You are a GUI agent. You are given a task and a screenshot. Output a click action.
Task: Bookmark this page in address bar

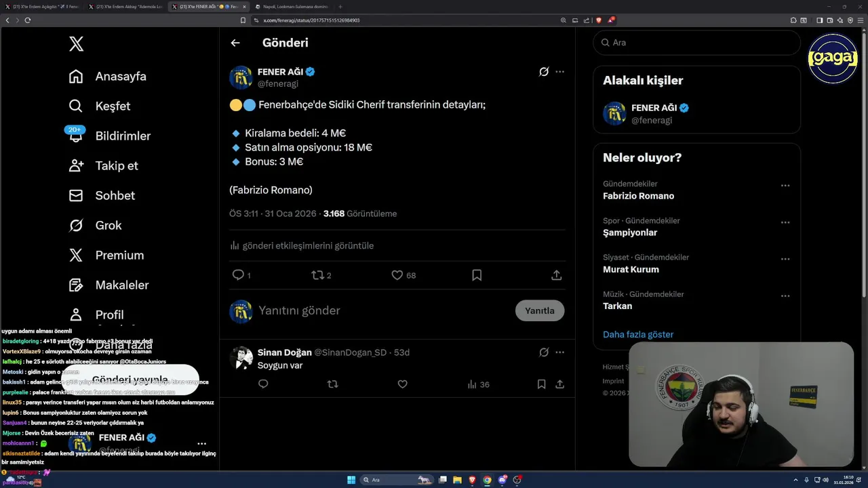pyautogui.click(x=243, y=20)
